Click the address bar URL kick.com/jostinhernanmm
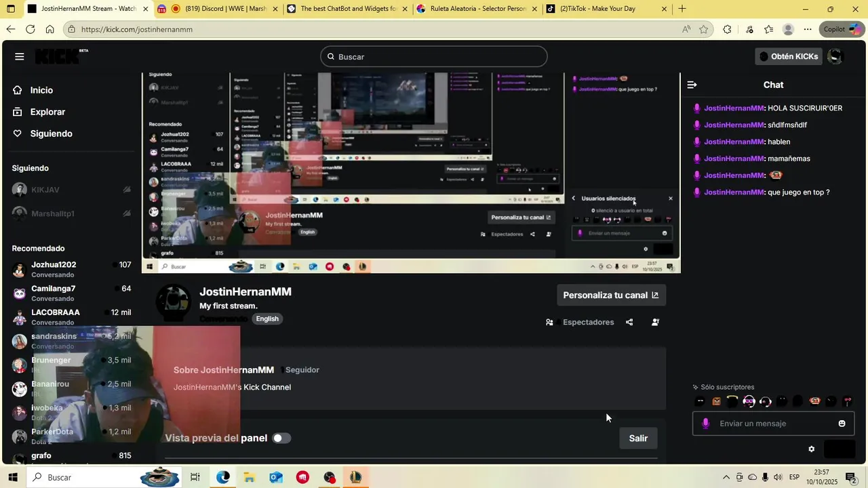Screen dimensions: 868x488 coord(137,29)
